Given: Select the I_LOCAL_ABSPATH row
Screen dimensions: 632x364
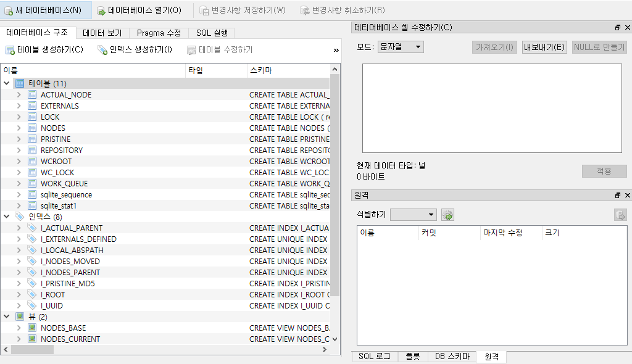Looking at the screenshot, I should coord(165,250).
